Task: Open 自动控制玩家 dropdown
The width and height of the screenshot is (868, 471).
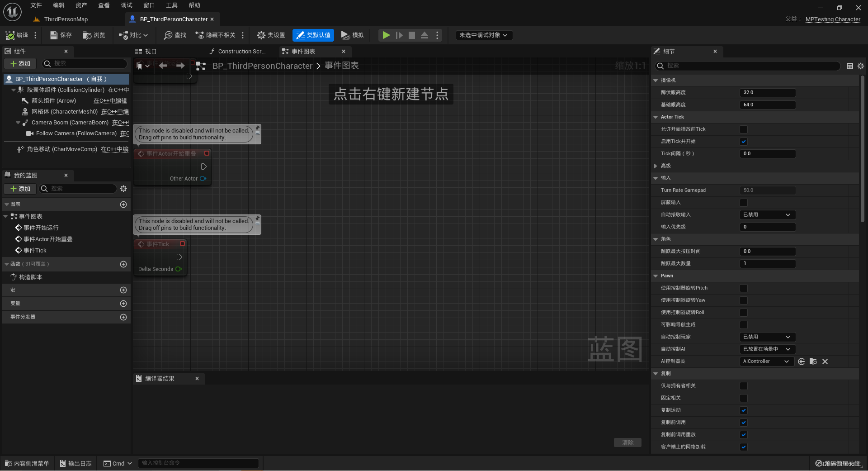Action: (x=767, y=337)
